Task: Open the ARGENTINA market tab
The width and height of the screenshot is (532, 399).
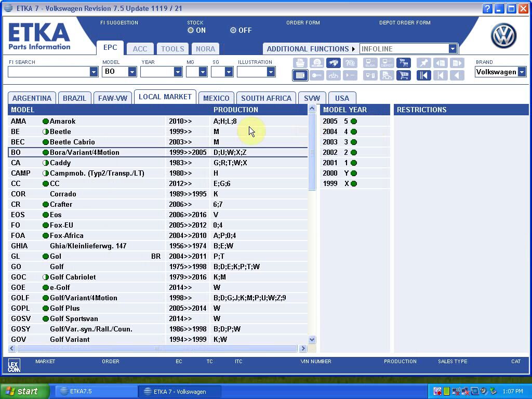Action: point(32,98)
